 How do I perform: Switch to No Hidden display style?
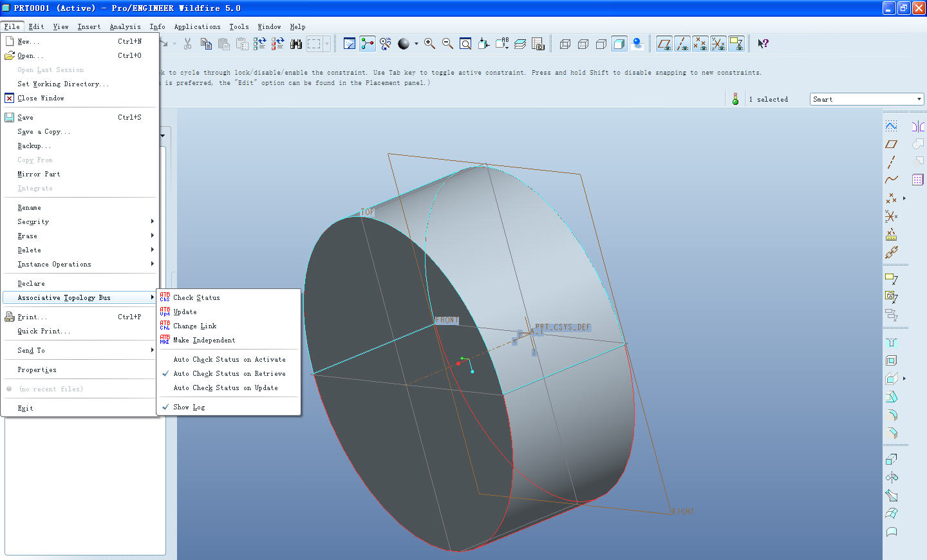[x=601, y=44]
